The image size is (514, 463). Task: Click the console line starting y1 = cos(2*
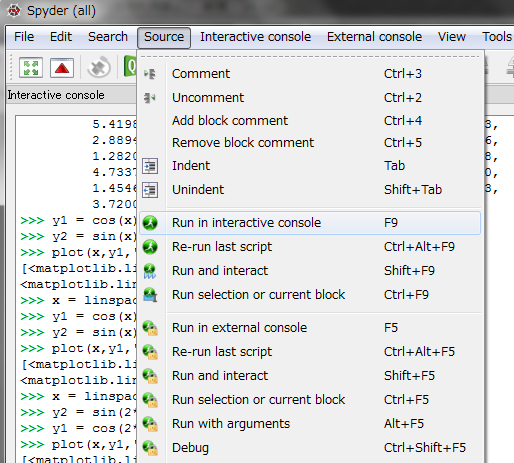(78, 428)
